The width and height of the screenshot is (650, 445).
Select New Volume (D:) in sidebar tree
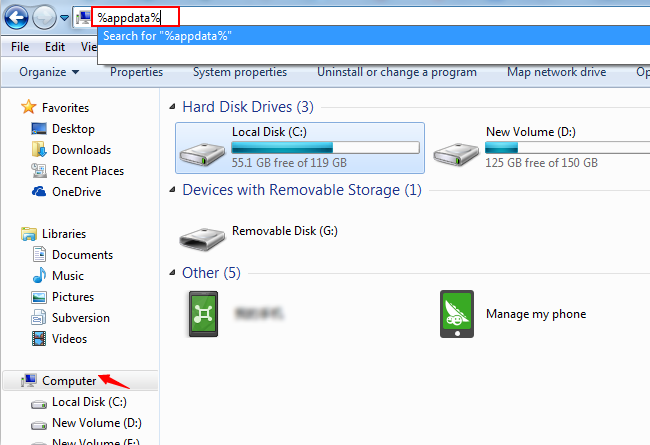(x=97, y=423)
